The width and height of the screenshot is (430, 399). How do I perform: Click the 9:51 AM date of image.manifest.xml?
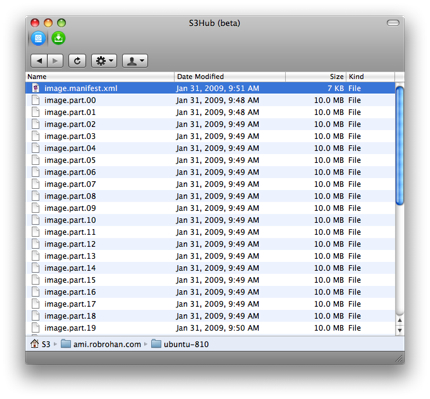coord(218,88)
